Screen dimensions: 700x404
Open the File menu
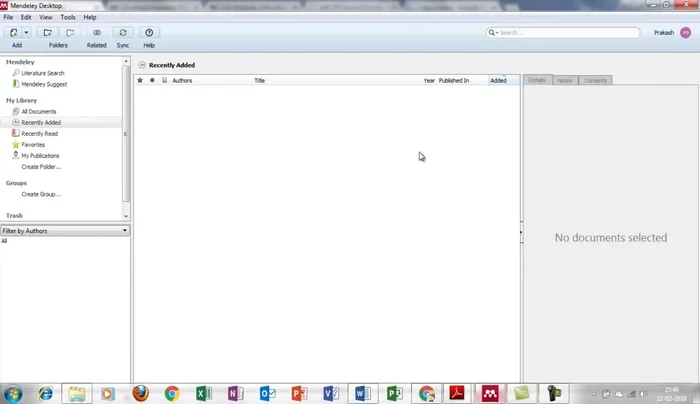[8, 17]
